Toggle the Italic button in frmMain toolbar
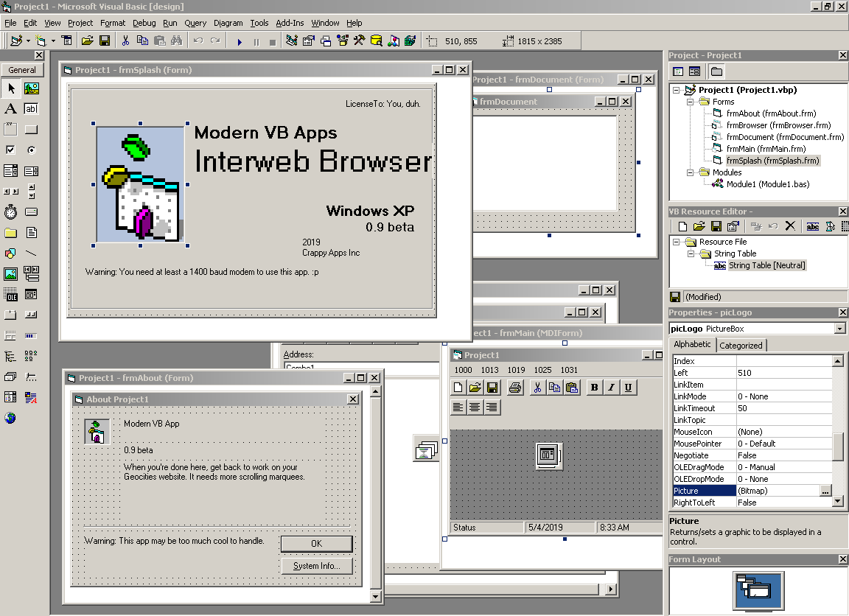Viewport: 849px width, 616px height. pos(611,388)
